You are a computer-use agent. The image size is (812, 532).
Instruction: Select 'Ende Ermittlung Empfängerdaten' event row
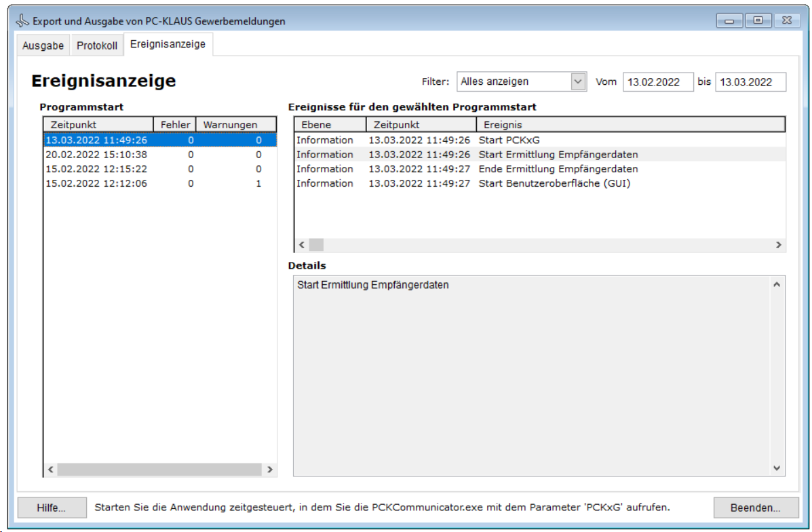[x=558, y=169]
